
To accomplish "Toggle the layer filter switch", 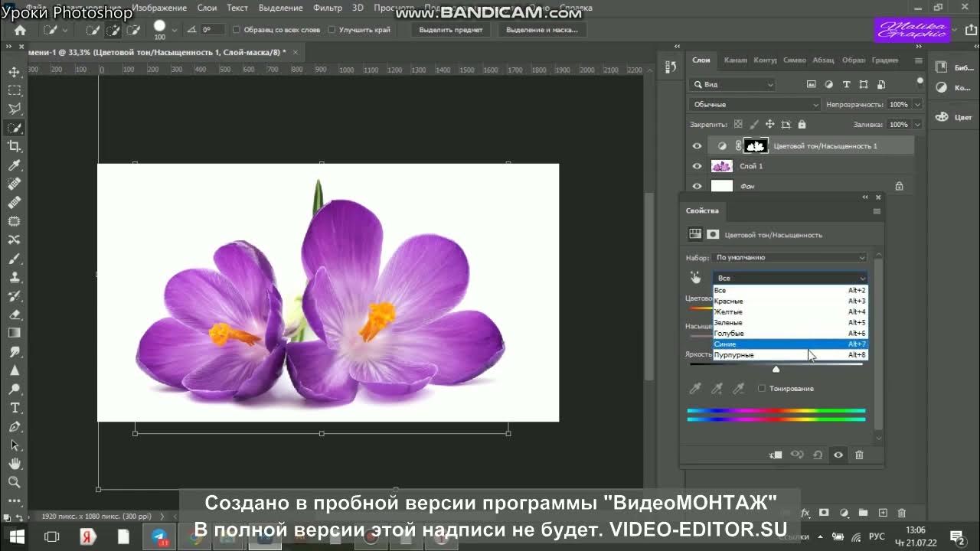I will pos(920,82).
